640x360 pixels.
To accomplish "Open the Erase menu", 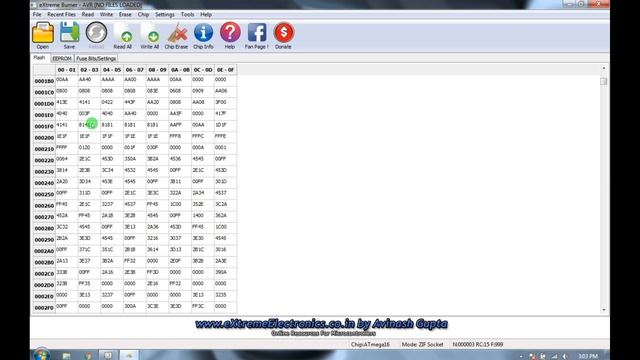I will (125, 14).
